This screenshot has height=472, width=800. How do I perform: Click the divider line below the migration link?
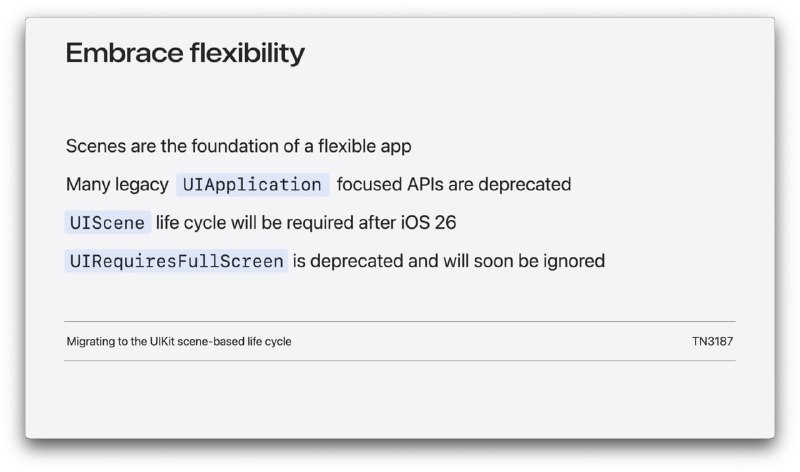click(x=400, y=361)
